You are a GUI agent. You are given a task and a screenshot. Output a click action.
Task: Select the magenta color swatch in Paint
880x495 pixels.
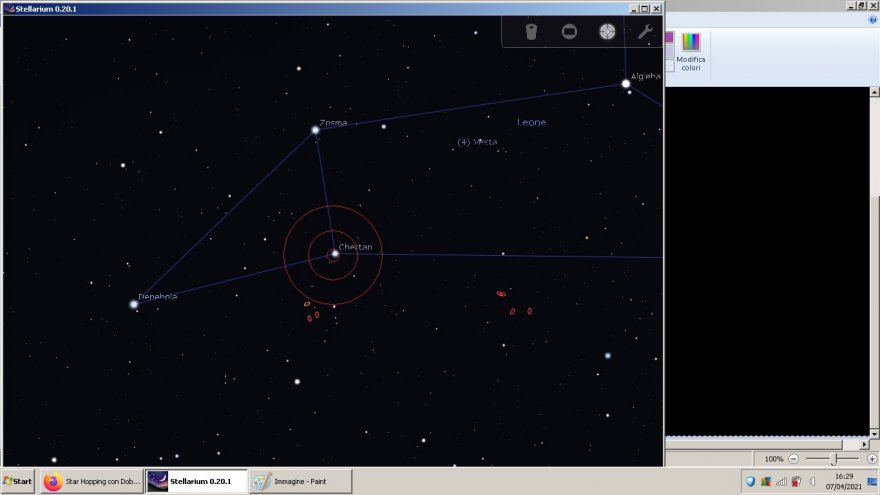pos(670,38)
